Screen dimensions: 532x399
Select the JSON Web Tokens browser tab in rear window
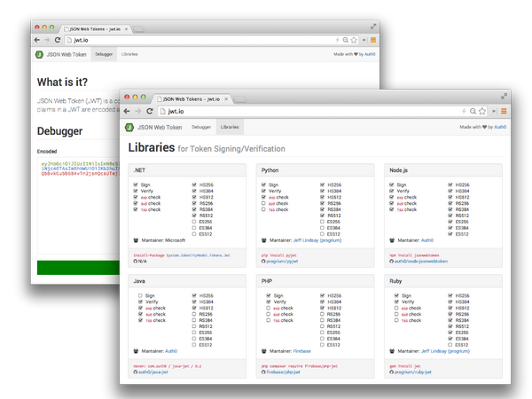click(95, 29)
